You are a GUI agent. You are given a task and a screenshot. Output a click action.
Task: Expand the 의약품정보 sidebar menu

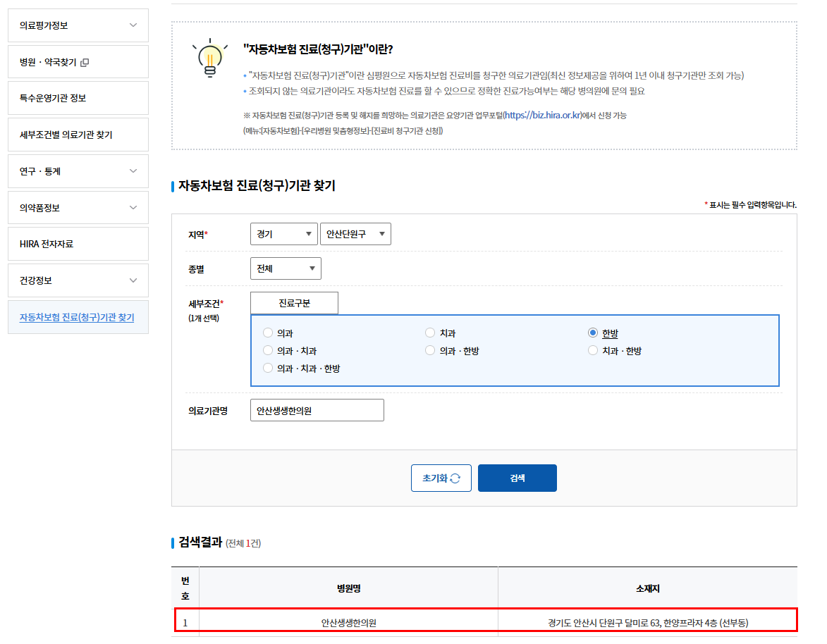click(x=78, y=208)
